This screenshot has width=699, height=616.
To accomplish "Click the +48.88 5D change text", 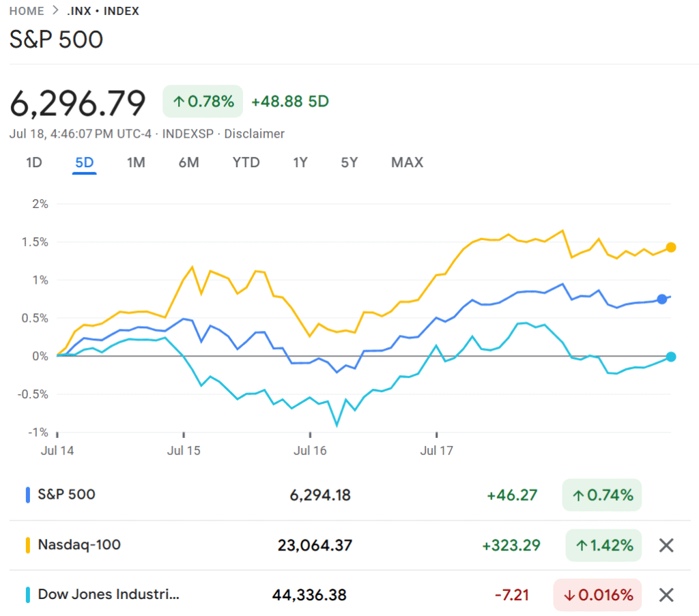I will tap(290, 102).
